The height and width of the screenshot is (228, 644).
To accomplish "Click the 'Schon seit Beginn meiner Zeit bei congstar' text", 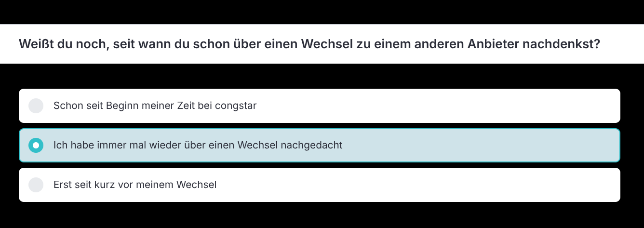I will pyautogui.click(x=155, y=106).
